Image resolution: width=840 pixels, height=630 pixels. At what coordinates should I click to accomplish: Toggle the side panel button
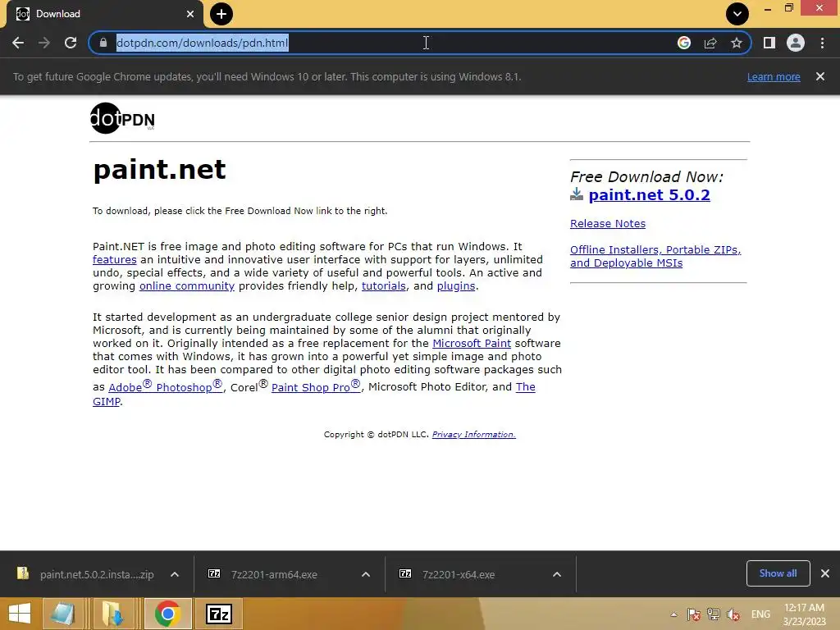click(769, 43)
